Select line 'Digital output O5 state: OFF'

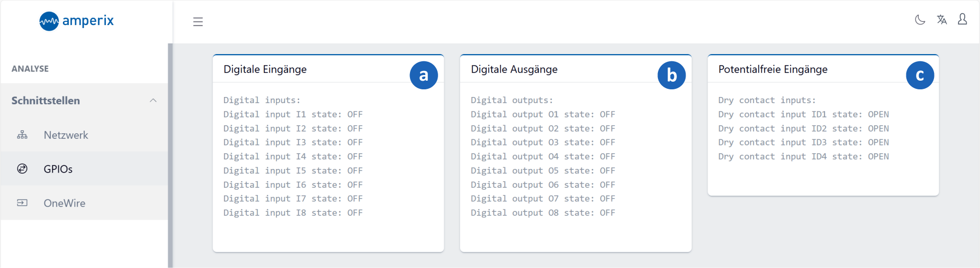[x=543, y=170]
